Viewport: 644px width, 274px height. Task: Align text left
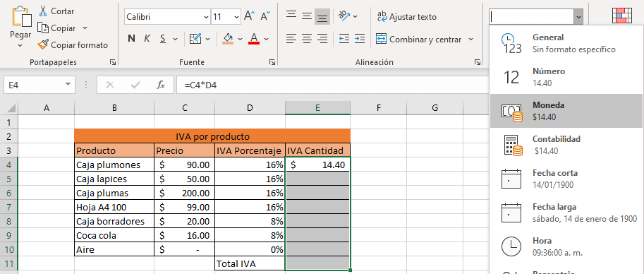coord(291,39)
